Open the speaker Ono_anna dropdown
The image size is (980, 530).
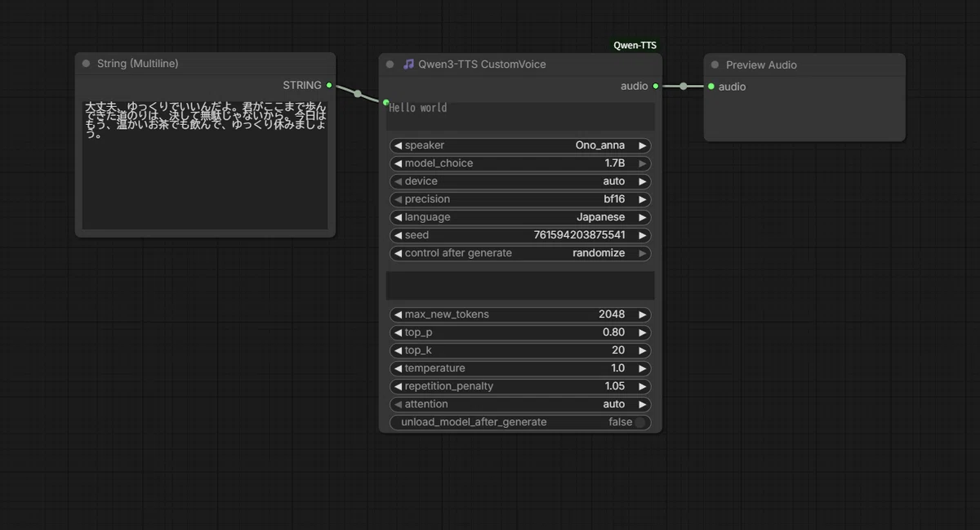coord(520,145)
